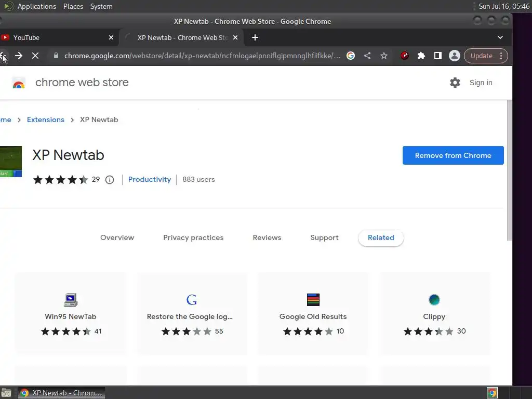The width and height of the screenshot is (532, 399).
Task: Click the site padlock icon in the address bar
Action: (x=56, y=56)
